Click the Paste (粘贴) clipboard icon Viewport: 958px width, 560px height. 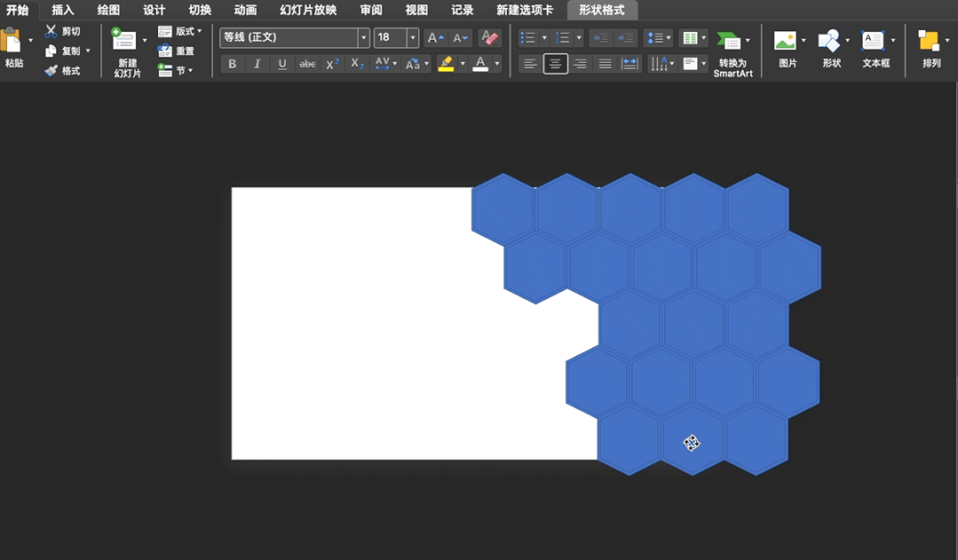tap(12, 42)
